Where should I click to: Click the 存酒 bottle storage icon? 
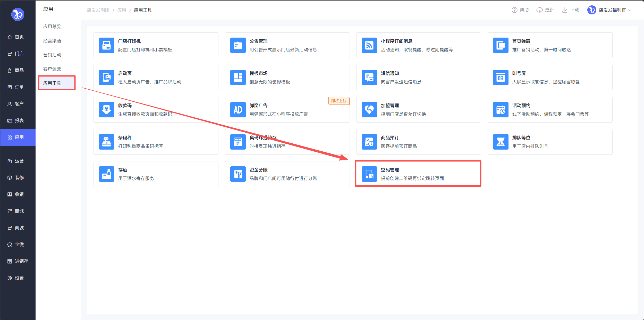click(x=106, y=174)
